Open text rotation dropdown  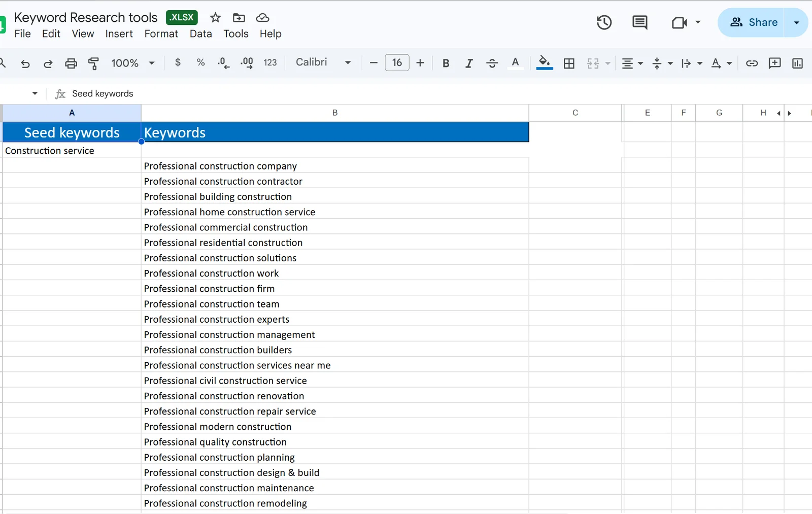tap(721, 63)
